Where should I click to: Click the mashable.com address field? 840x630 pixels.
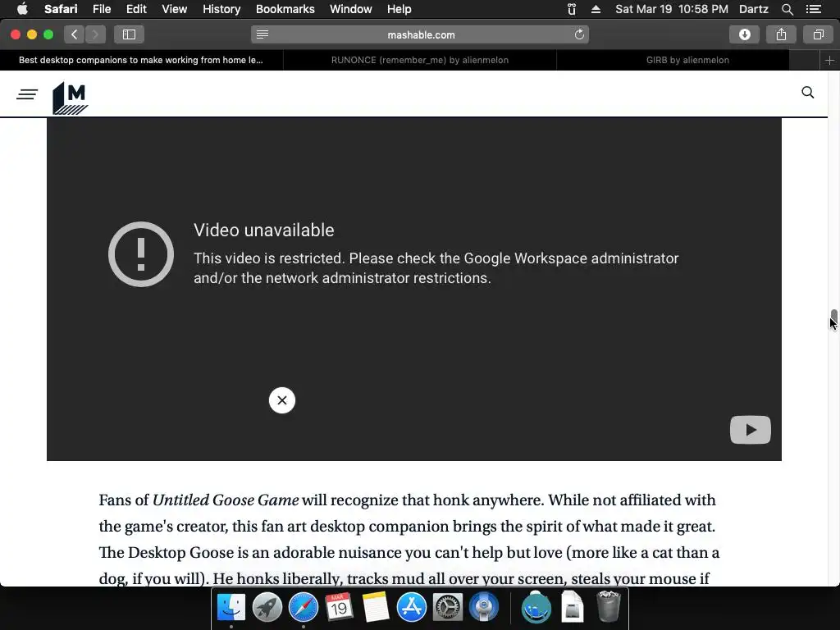(421, 34)
